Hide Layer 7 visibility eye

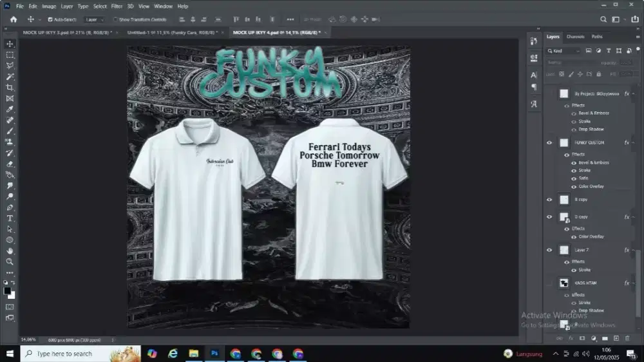coord(549,250)
